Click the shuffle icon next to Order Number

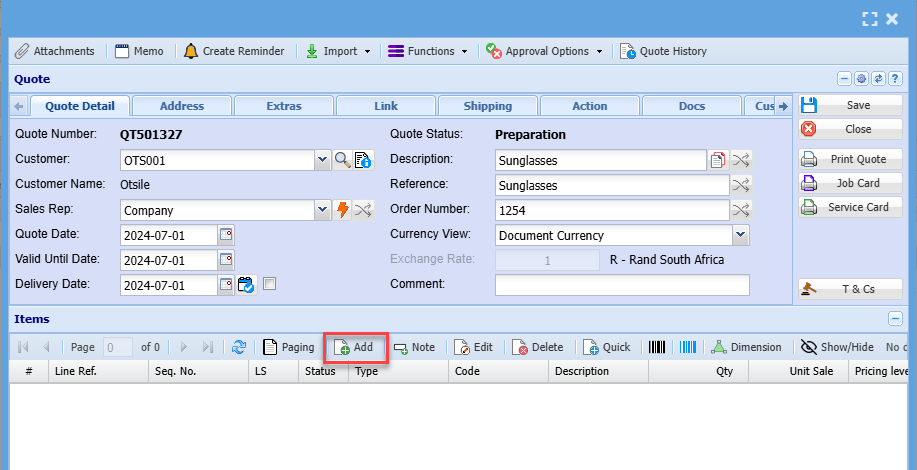(740, 210)
